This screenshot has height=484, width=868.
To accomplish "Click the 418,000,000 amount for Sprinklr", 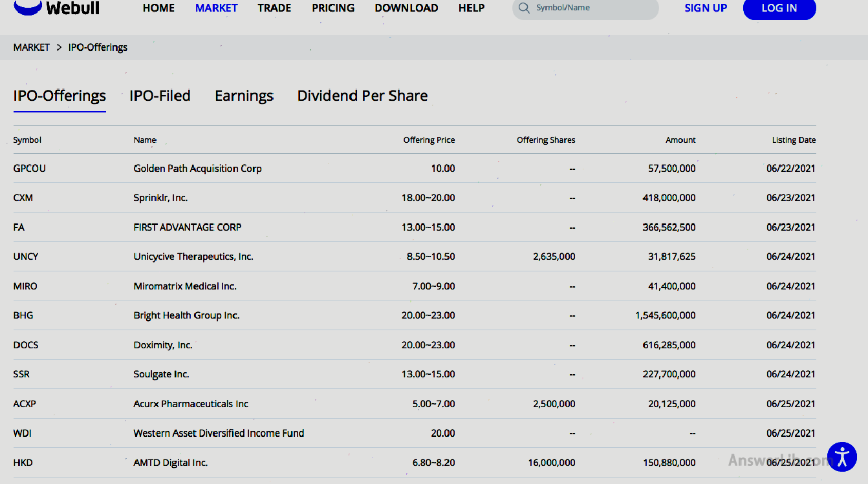I will tap(669, 198).
